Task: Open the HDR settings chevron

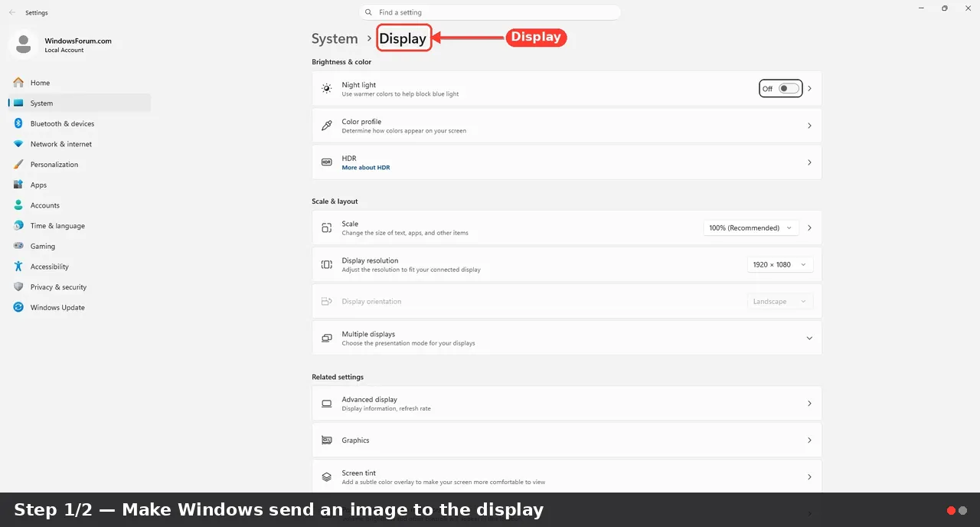Action: pyautogui.click(x=809, y=162)
